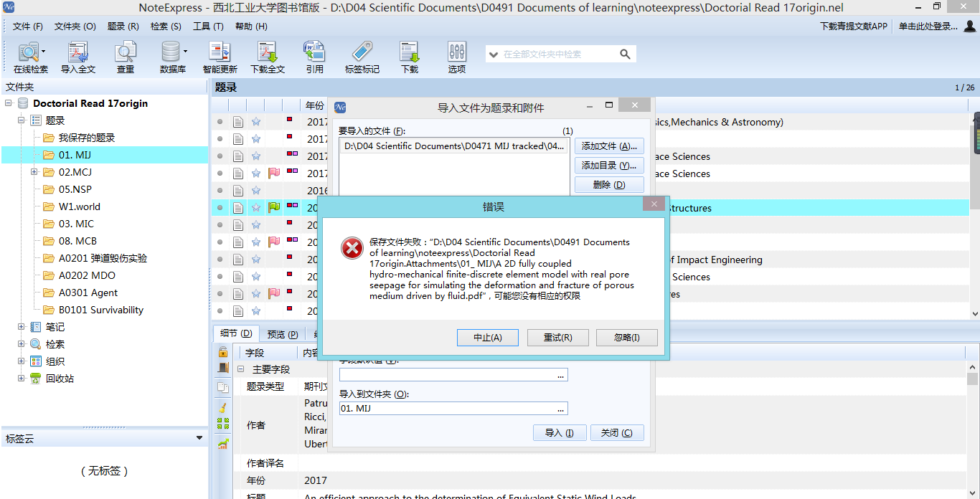Image resolution: width=980 pixels, height=499 pixels.
Task: Click the 智能更新 smart update icon
Action: (220, 57)
